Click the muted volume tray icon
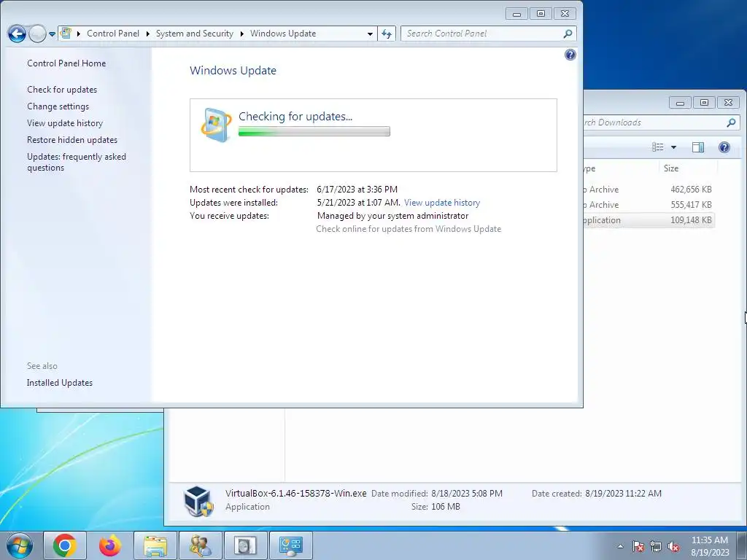747x560 pixels. click(x=673, y=546)
